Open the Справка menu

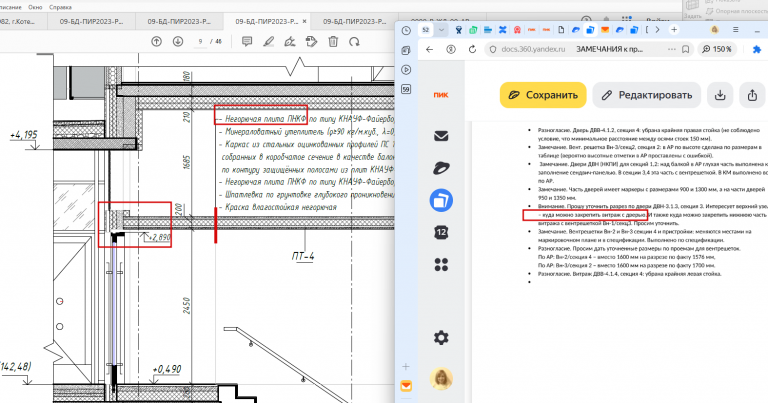pos(60,7)
